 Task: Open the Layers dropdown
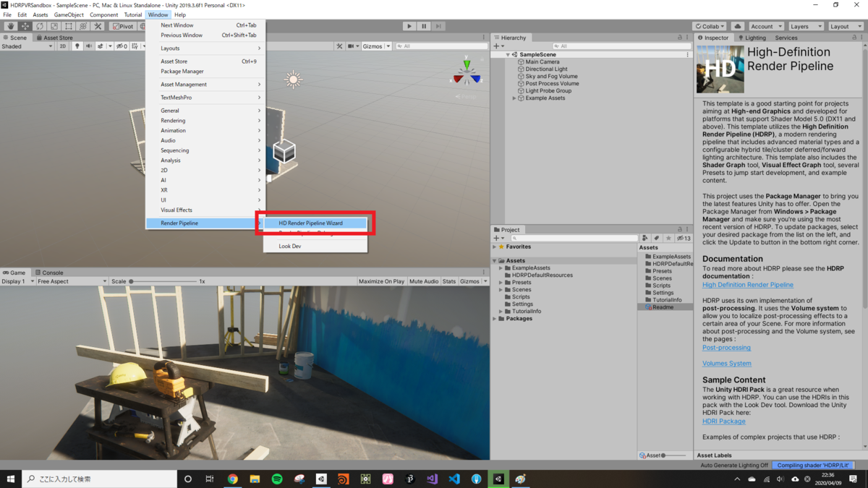(805, 25)
